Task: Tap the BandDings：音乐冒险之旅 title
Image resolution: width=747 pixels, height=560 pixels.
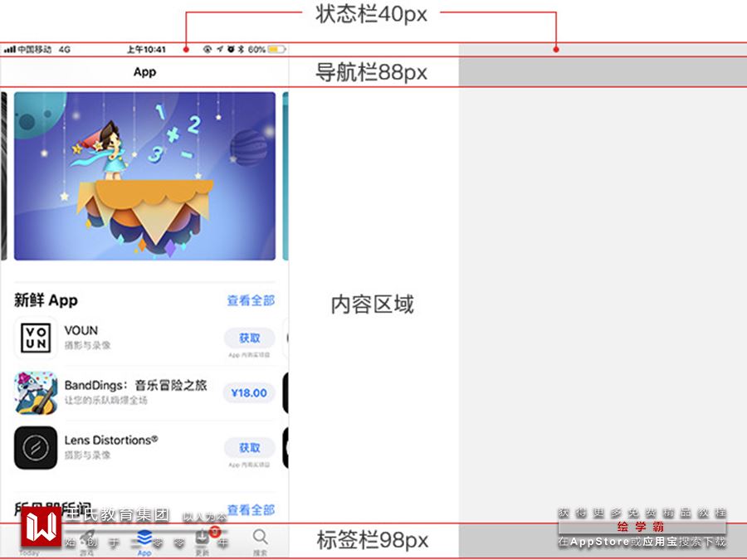Action: coord(136,385)
